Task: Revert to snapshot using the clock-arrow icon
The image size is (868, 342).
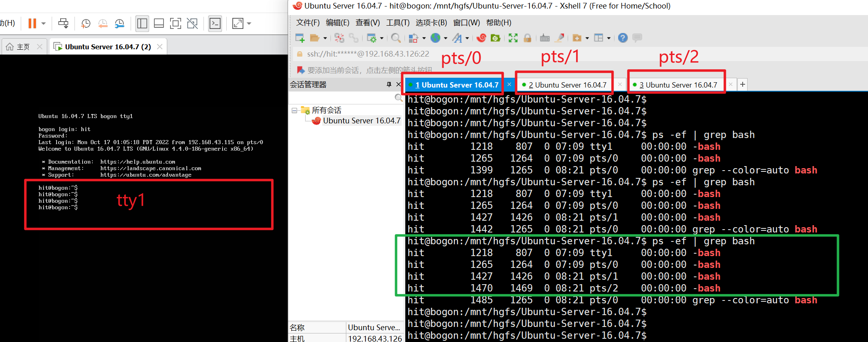Action: tap(103, 24)
